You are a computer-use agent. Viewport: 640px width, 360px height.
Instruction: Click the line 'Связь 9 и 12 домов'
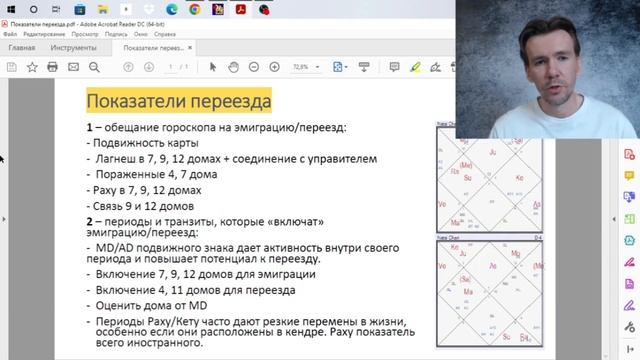pos(140,206)
